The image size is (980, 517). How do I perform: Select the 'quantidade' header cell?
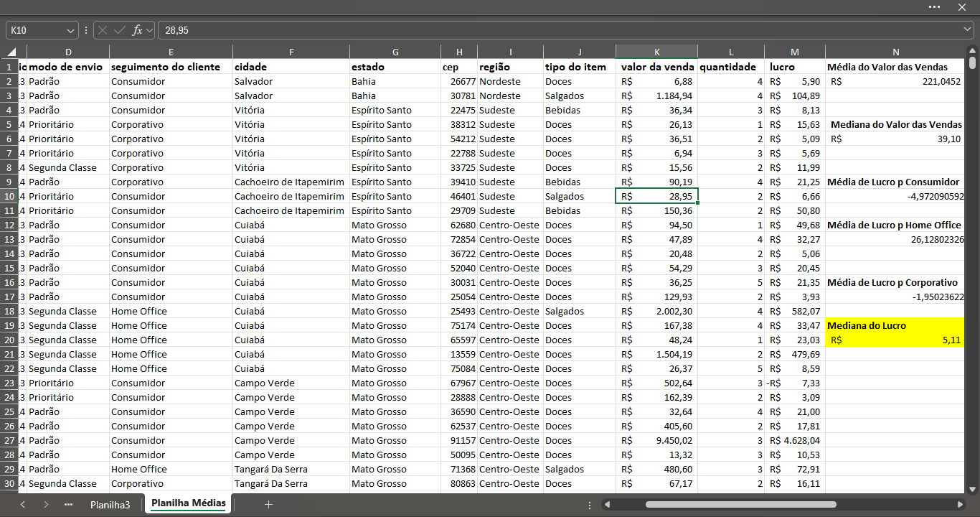(731, 67)
